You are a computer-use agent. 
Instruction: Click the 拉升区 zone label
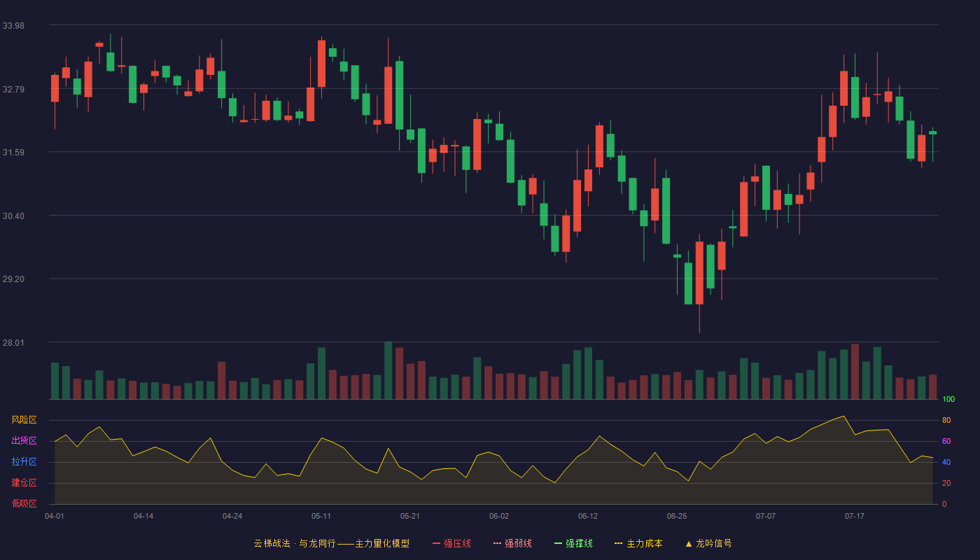tap(24, 462)
